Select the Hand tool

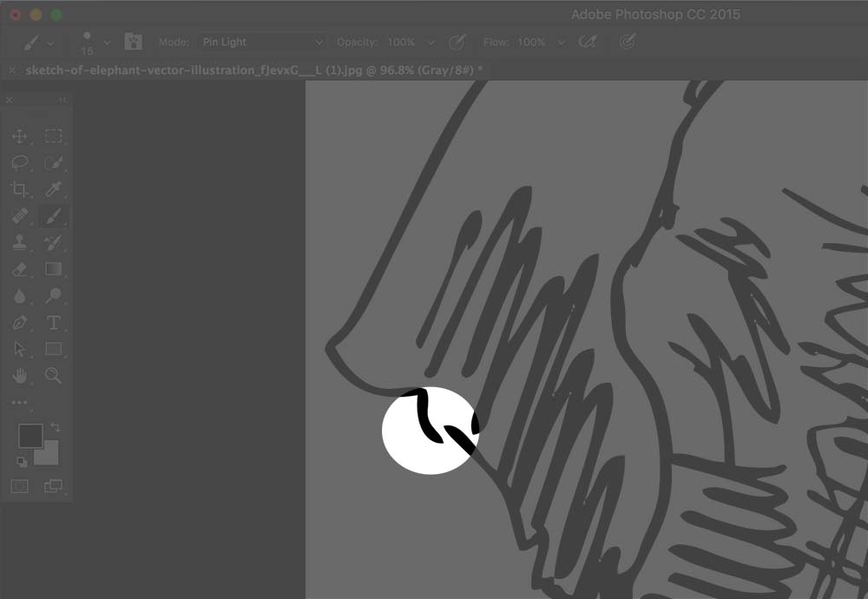point(19,376)
